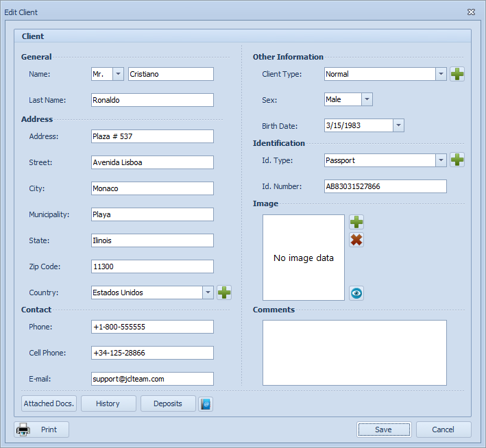The width and height of the screenshot is (486, 448).
Task: Print the client record
Action: (42, 430)
